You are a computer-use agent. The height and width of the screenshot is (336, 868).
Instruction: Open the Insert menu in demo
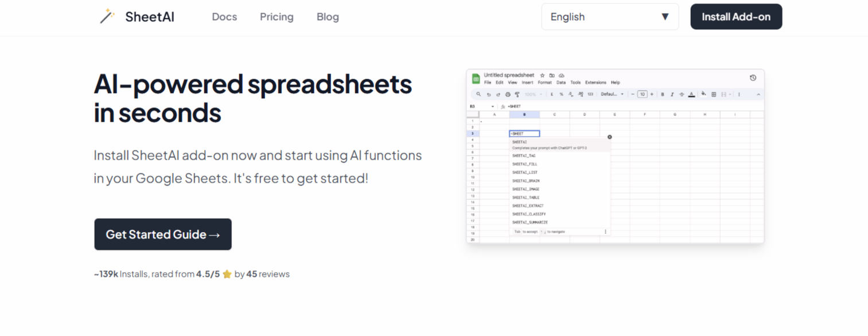527,83
